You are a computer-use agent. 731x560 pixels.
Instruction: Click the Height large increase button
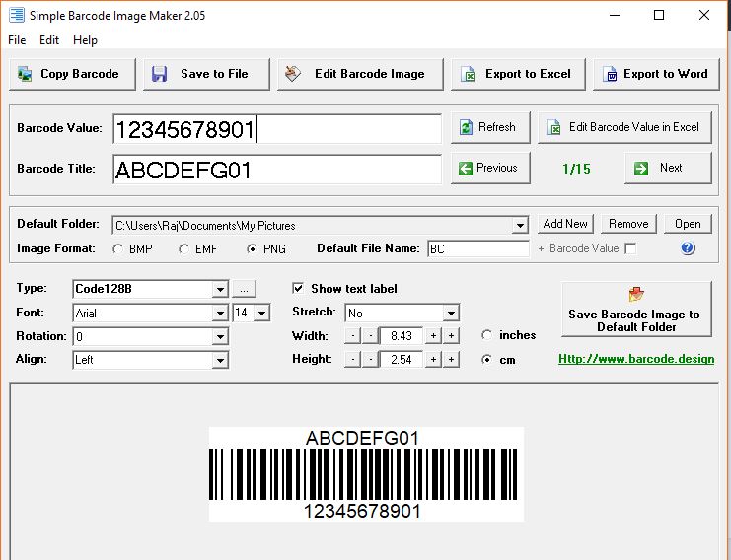tap(451, 359)
